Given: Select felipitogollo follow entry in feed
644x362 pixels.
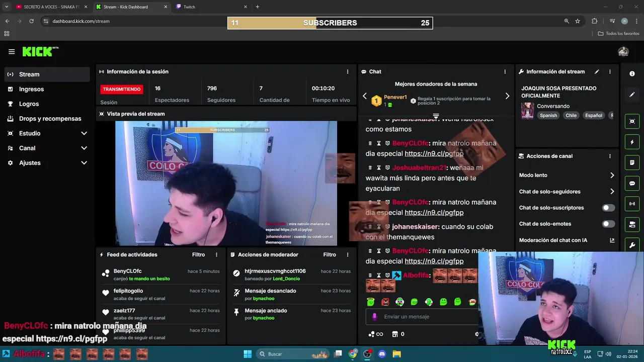Looking at the screenshot, I should [x=160, y=294].
